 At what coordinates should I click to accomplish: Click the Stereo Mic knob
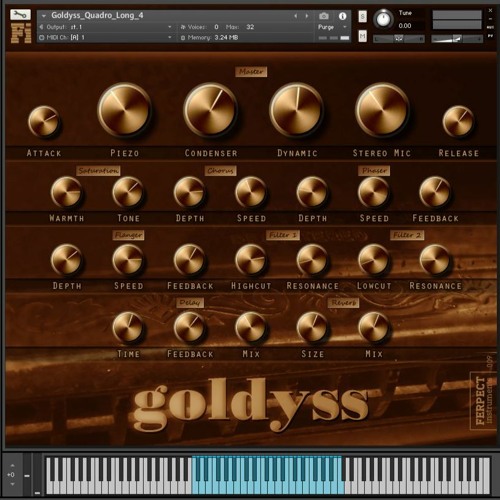coord(382,110)
